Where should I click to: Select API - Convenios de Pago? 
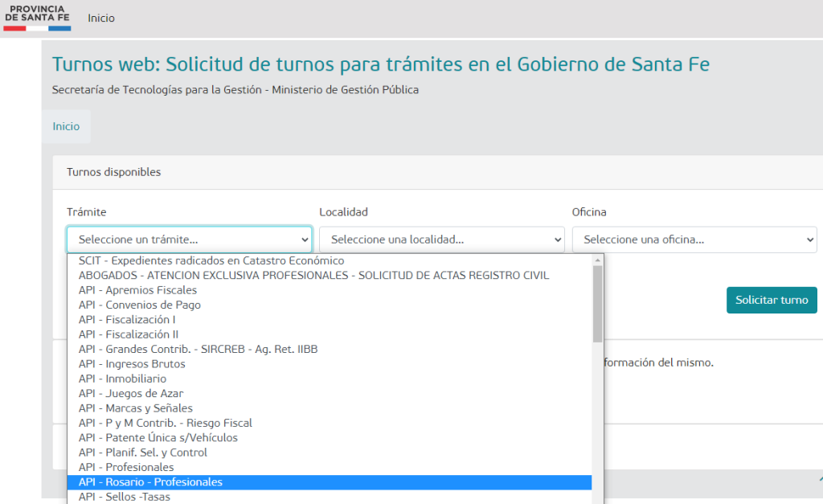click(x=140, y=305)
